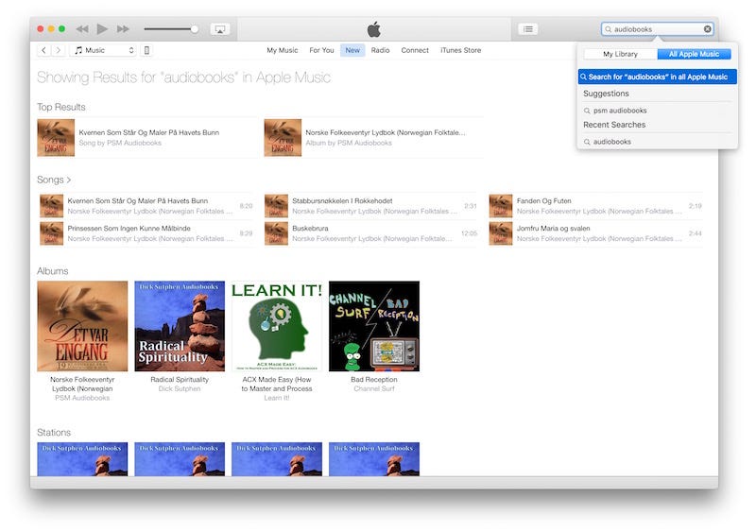Click artwork of top result album Norske Folkeeventyr
The height and width of the screenshot is (532, 756).
283,138
